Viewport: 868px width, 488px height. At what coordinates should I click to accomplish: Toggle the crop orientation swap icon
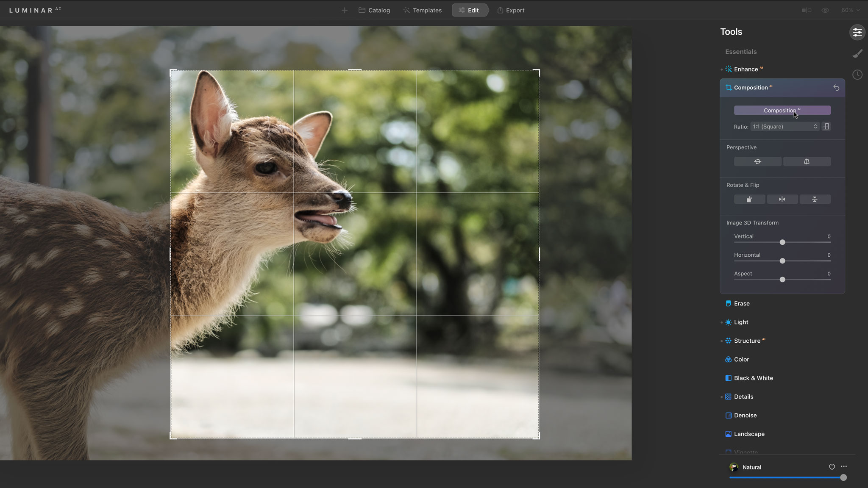(826, 127)
